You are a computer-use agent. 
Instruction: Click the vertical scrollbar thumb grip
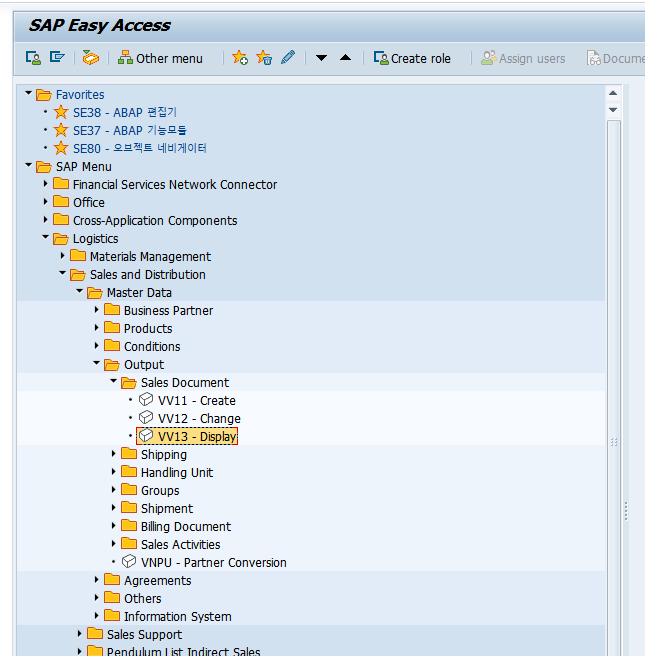point(614,442)
